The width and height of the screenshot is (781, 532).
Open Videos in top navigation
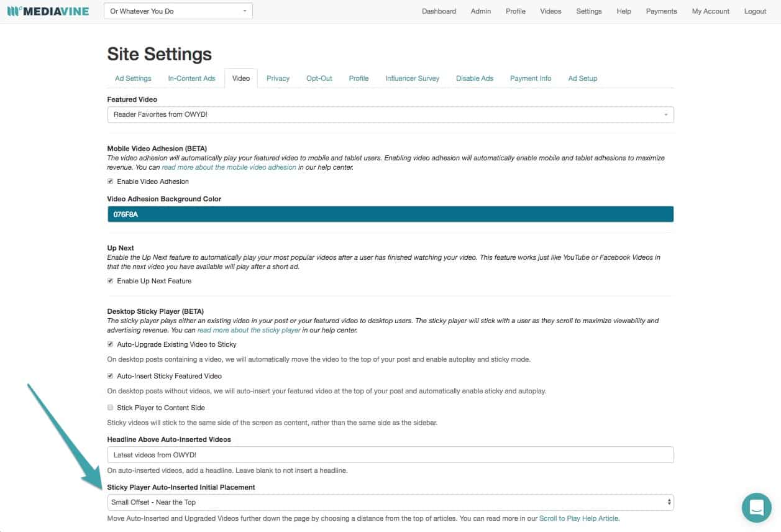coord(550,11)
